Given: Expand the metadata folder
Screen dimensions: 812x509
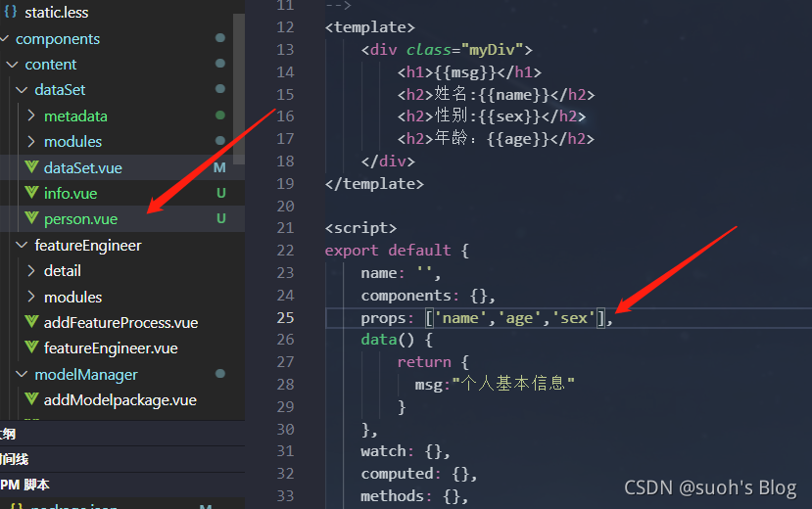Looking at the screenshot, I should pos(31,116).
